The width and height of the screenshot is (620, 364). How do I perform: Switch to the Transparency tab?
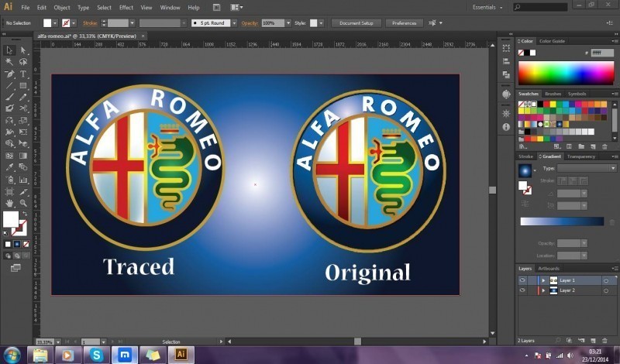pyautogui.click(x=580, y=157)
